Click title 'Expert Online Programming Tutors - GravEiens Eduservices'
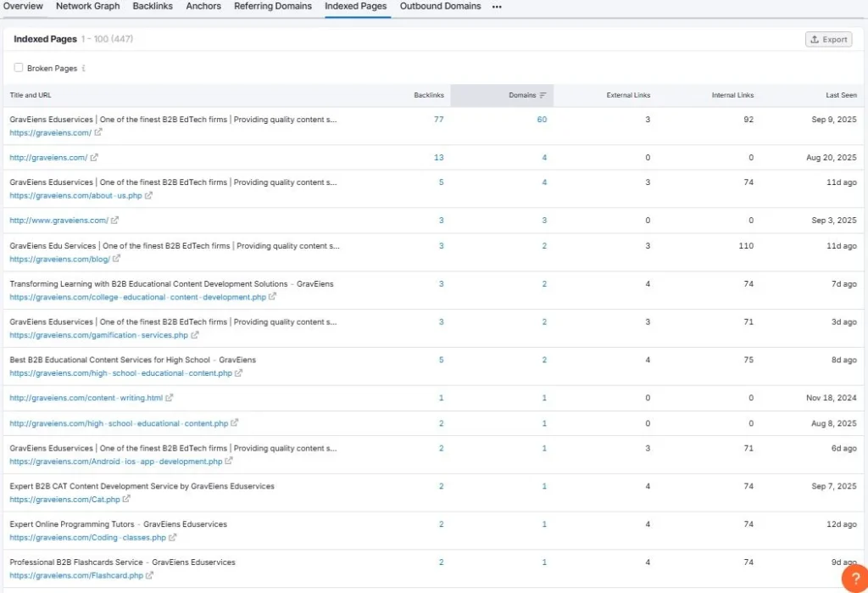The width and height of the screenshot is (868, 593). (119, 524)
